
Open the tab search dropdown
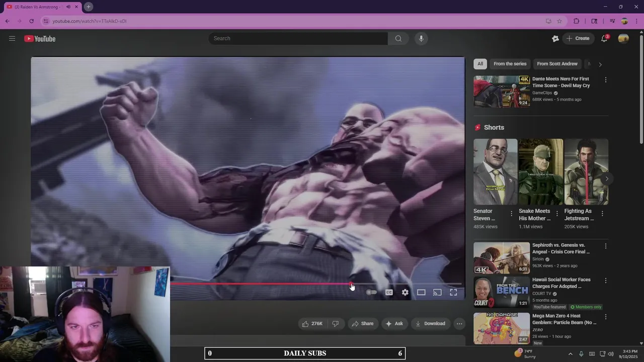(x=594, y=21)
